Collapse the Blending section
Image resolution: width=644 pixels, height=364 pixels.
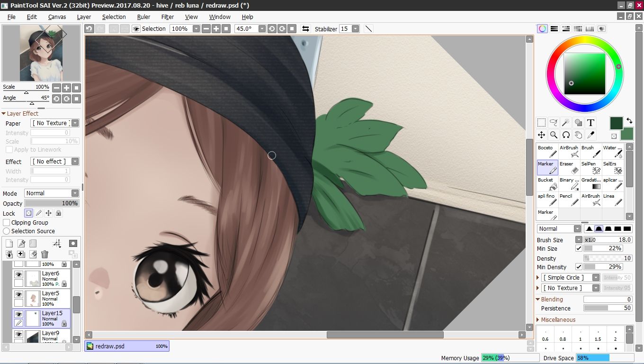click(x=538, y=300)
